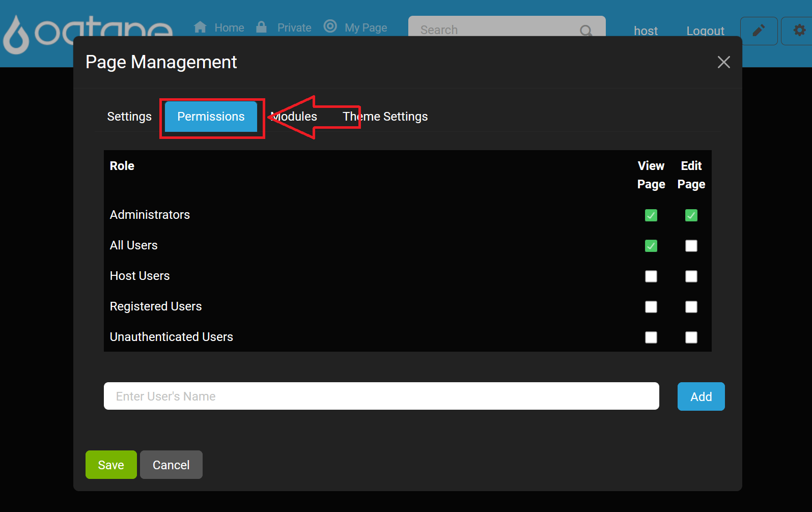This screenshot has height=512, width=812.
Task: Open My Page nav link
Action: click(366, 27)
